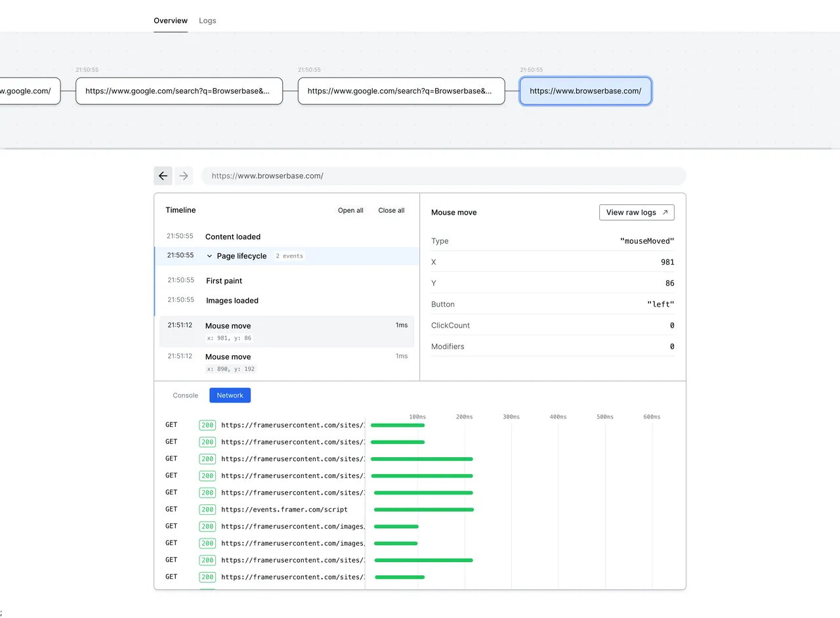Go forward with the right arrow button
Image resolution: width=840 pixels, height=618 pixels.
(184, 176)
